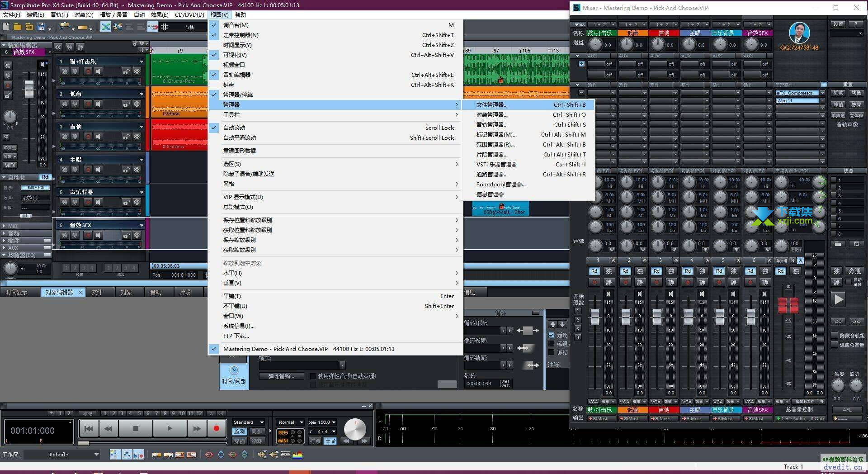Click the 弹性音频... button
This screenshot has width=868, height=474.
(x=281, y=376)
